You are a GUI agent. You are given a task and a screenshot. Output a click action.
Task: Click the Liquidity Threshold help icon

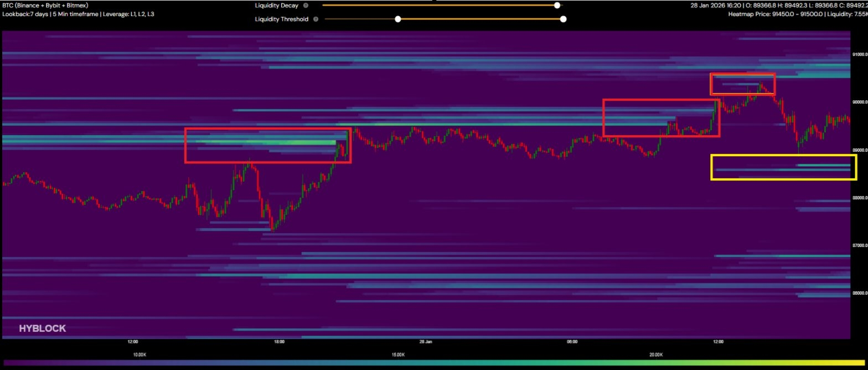316,19
